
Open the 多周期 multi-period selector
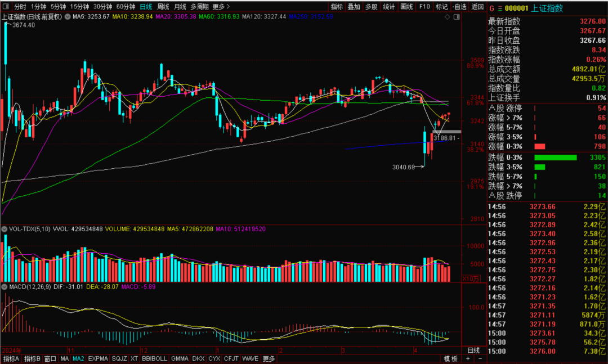[199, 7]
